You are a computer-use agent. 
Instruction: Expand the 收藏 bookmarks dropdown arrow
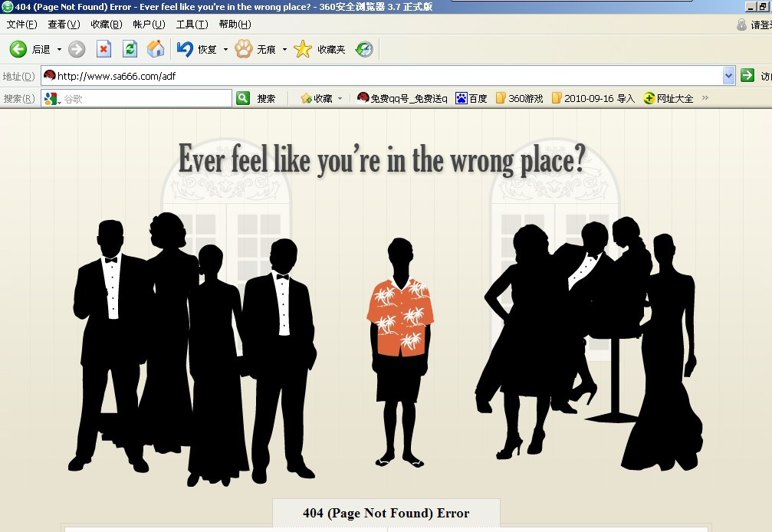click(x=340, y=98)
